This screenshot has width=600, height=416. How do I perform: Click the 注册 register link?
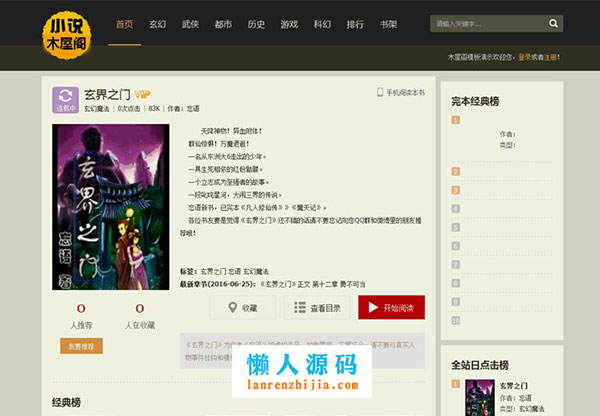tap(551, 57)
